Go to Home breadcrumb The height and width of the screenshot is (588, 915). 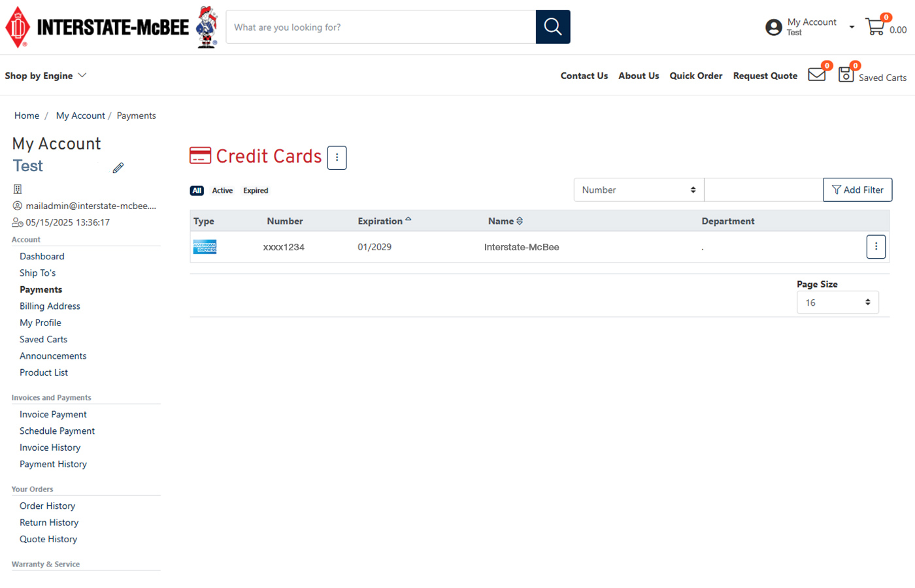pyautogui.click(x=27, y=116)
